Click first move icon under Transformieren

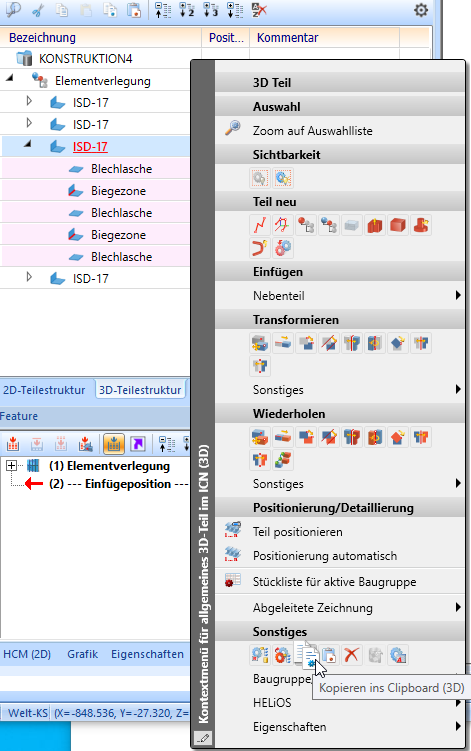(x=260, y=343)
